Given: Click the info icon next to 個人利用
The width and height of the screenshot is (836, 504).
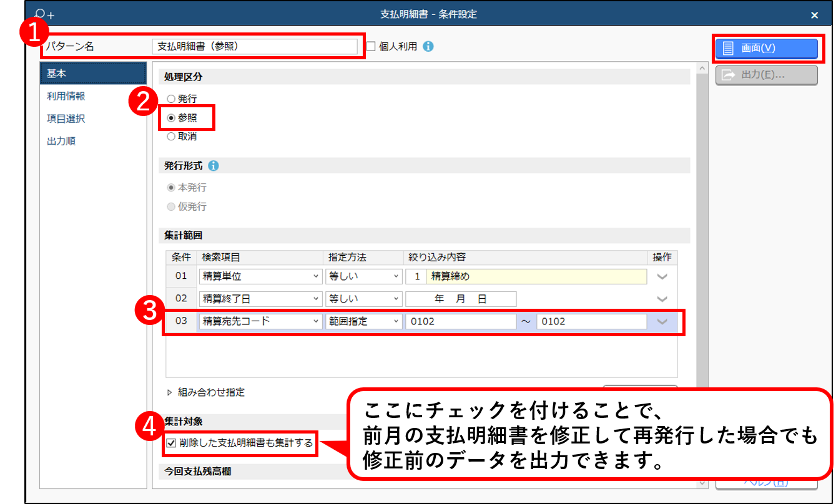Looking at the screenshot, I should (x=428, y=46).
